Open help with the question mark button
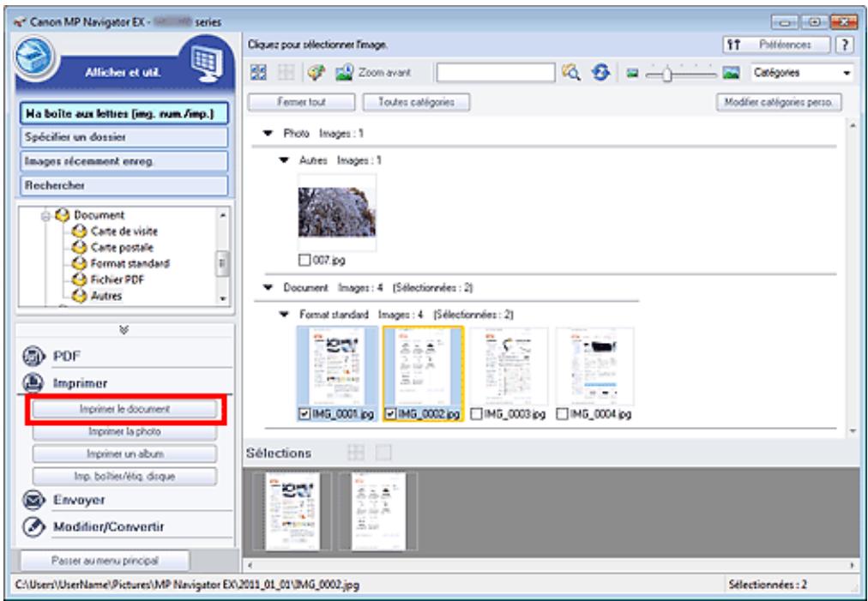 [845, 45]
